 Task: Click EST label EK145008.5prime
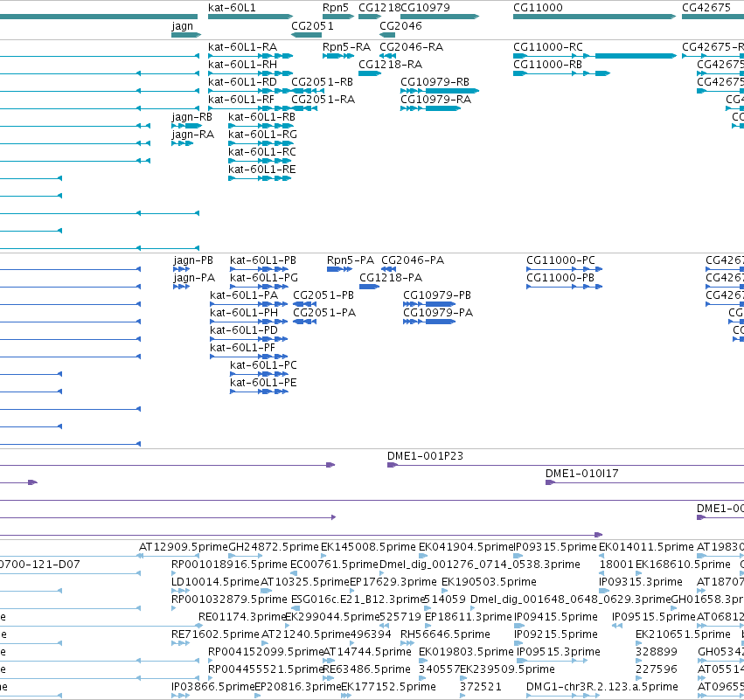tap(368, 547)
